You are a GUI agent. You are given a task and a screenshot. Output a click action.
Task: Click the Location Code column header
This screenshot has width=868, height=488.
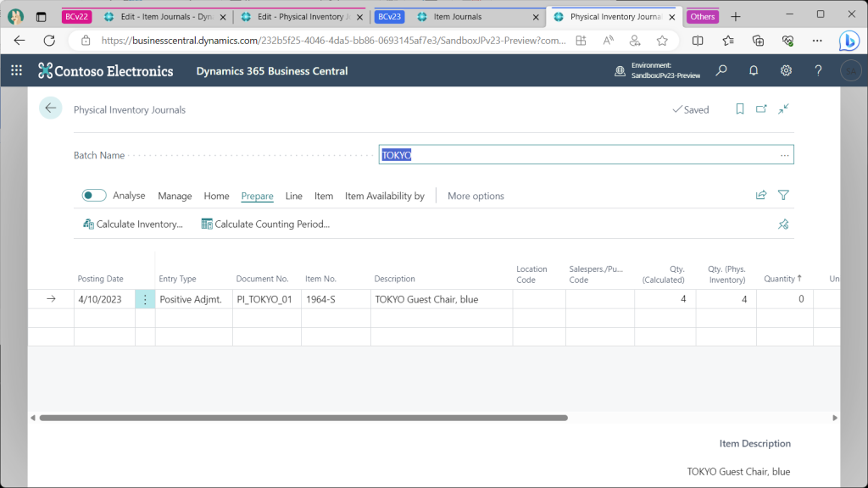(531, 274)
